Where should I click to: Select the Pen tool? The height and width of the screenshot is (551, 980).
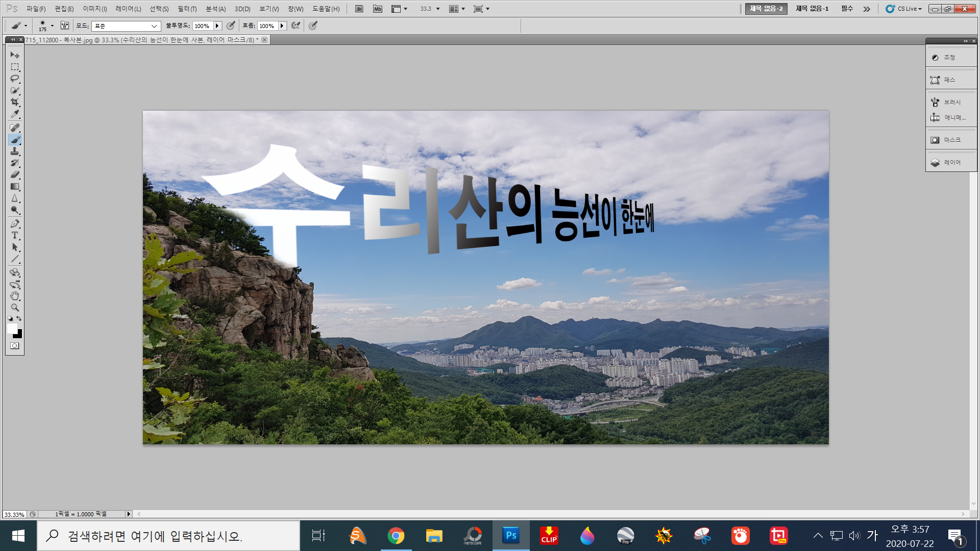coord(14,223)
